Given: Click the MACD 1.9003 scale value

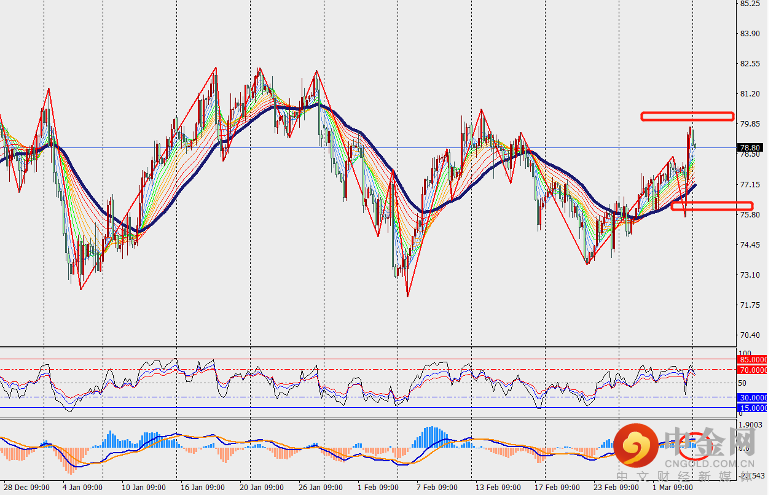Looking at the screenshot, I should pyautogui.click(x=750, y=424).
